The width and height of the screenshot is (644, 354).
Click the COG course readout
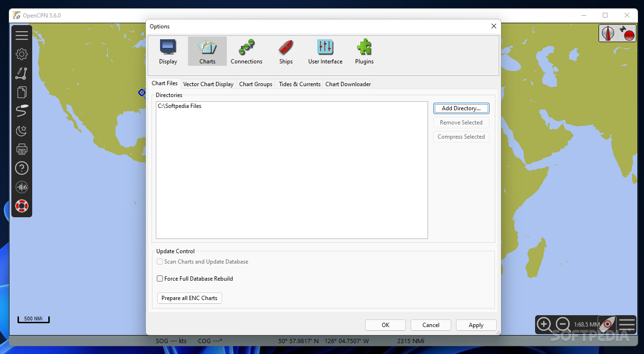point(210,341)
